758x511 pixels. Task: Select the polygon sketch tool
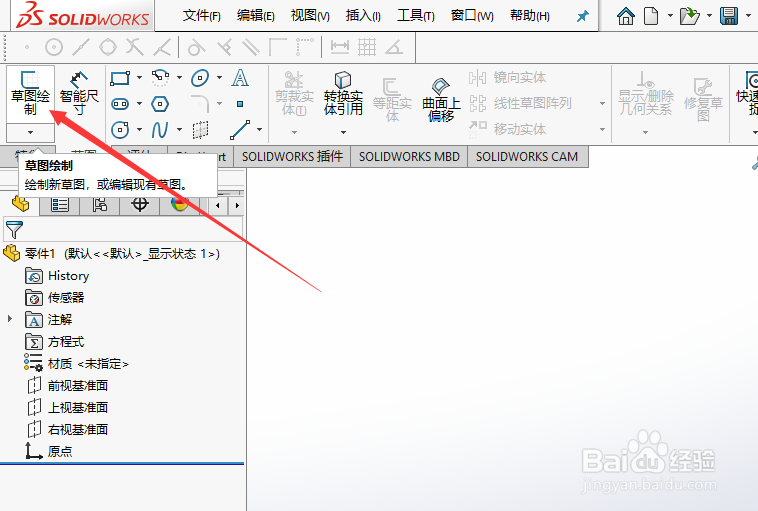pyautogui.click(x=160, y=104)
